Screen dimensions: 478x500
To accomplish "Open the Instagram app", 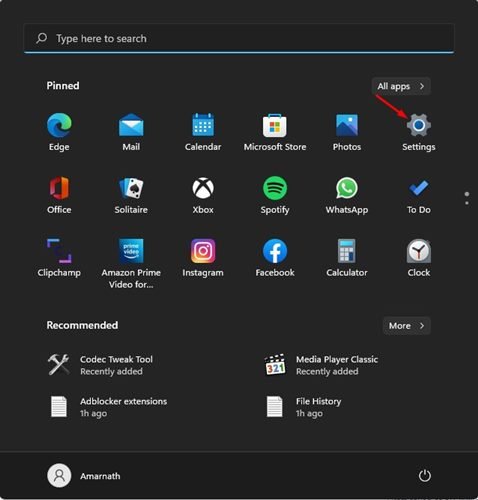I will (203, 258).
